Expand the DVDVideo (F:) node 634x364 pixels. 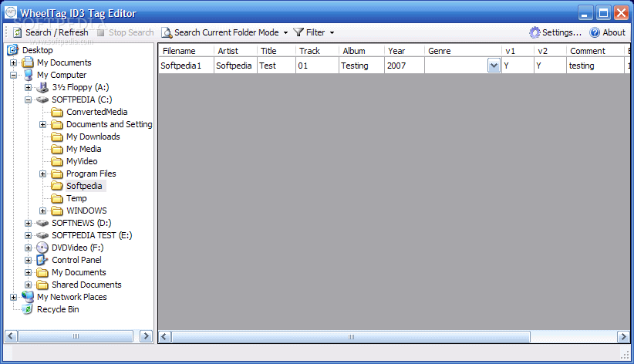pos(28,248)
